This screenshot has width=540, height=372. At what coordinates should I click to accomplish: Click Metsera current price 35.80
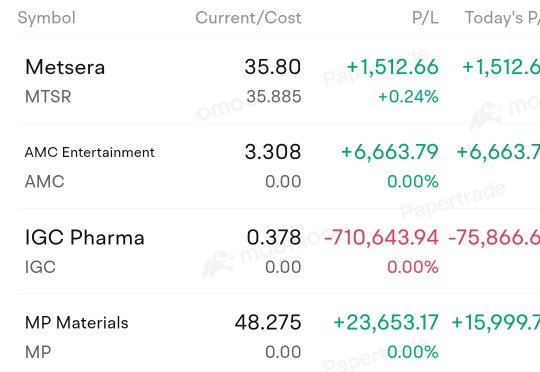(273, 67)
